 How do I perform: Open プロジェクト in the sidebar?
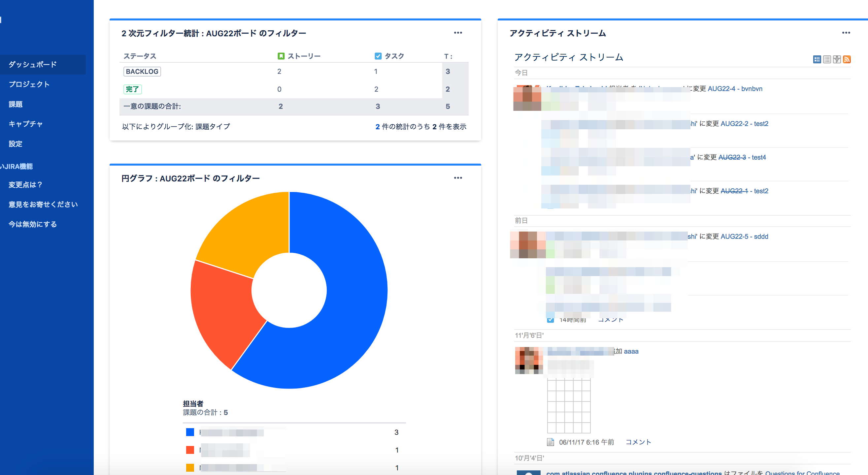(29, 84)
